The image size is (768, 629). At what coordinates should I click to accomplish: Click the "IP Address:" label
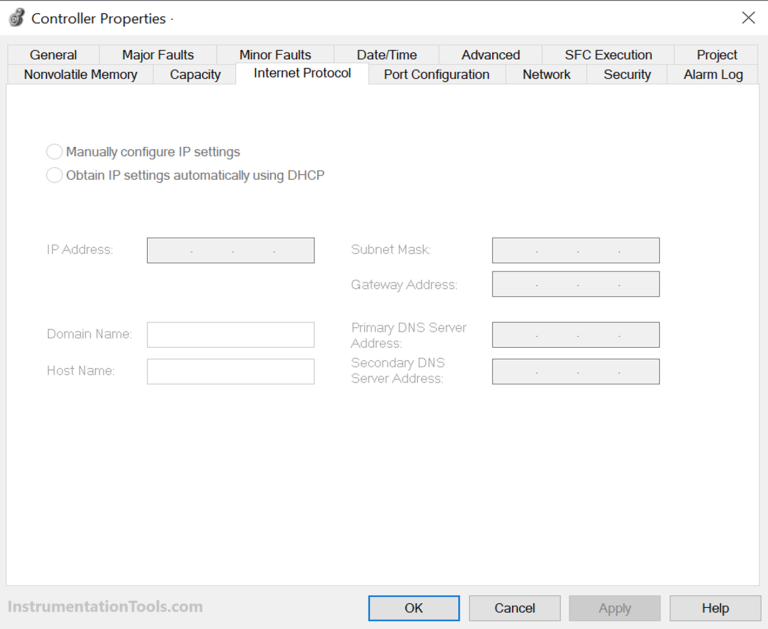click(80, 249)
